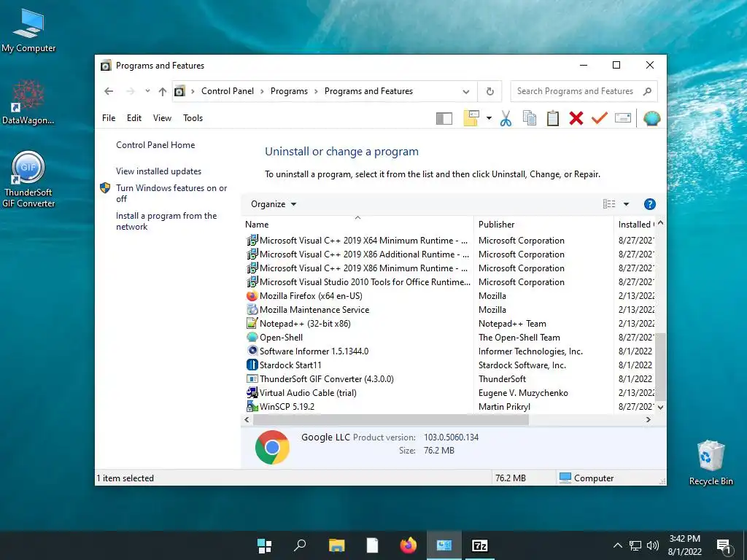Viewport: 747px width, 560px height.
Task: Click Control Panel in the address breadcrumb
Action: (228, 91)
